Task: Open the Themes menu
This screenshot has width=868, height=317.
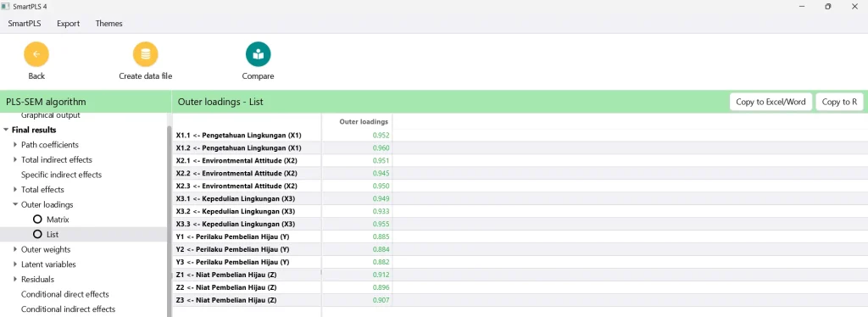Action: tap(109, 24)
